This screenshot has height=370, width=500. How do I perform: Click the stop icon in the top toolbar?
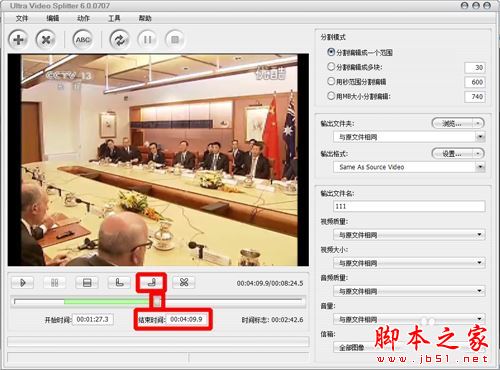pos(175,40)
